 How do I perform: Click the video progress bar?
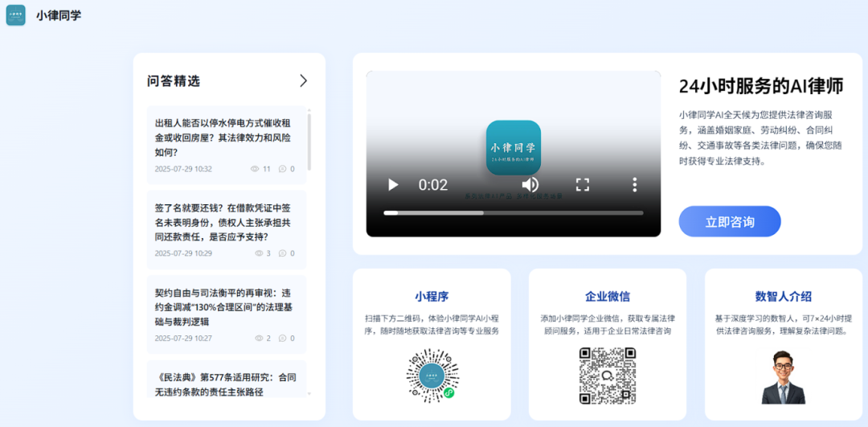(x=513, y=213)
